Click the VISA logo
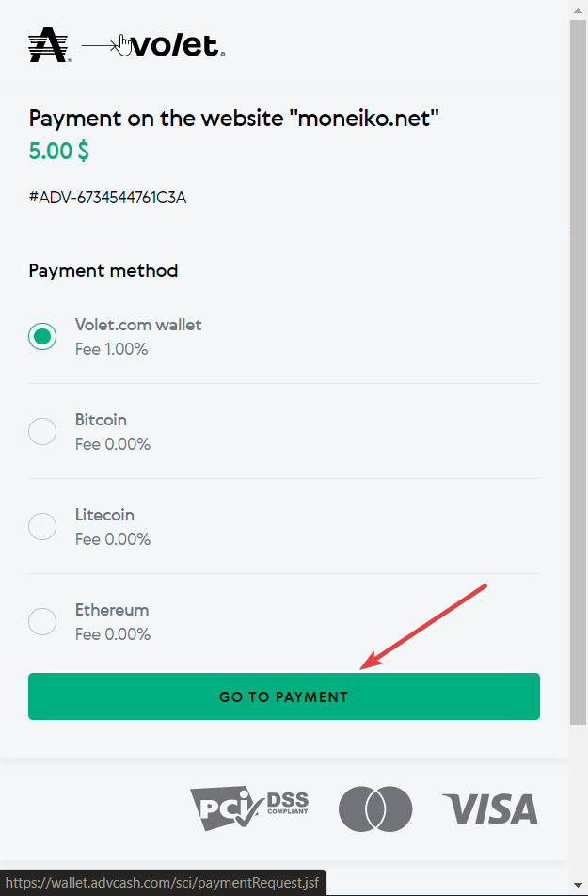Image resolution: width=588 pixels, height=896 pixels. [x=490, y=808]
